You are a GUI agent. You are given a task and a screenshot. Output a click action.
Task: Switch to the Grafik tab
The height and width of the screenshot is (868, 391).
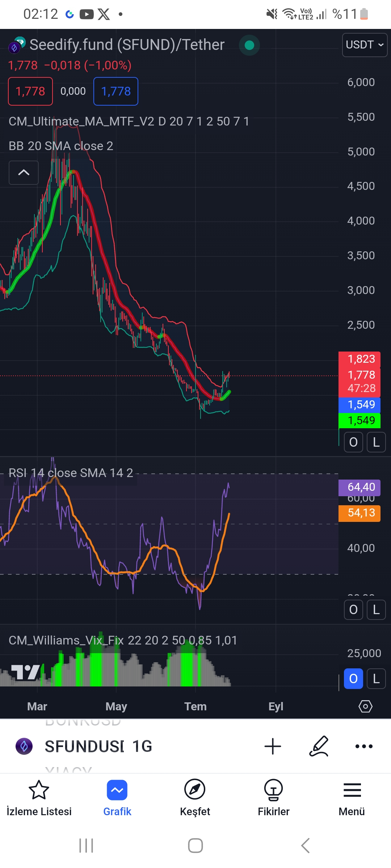coord(117,799)
